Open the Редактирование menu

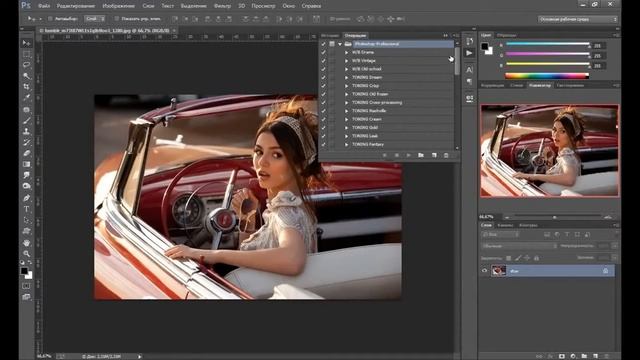pos(76,6)
